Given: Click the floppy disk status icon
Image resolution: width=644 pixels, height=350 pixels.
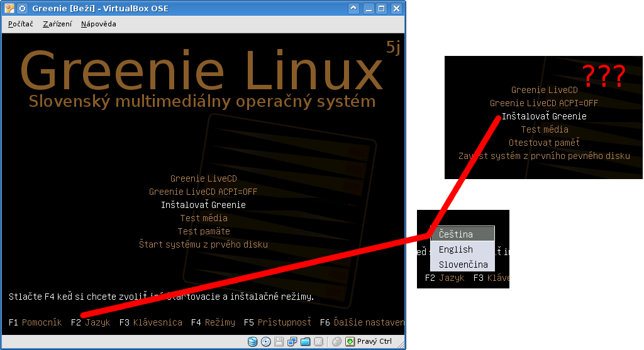Looking at the screenshot, I should click(x=279, y=341).
